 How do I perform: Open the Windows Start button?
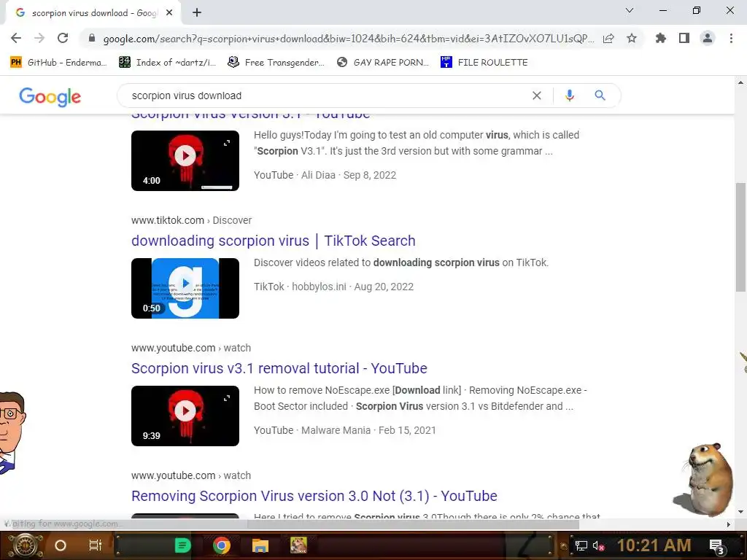click(25, 545)
